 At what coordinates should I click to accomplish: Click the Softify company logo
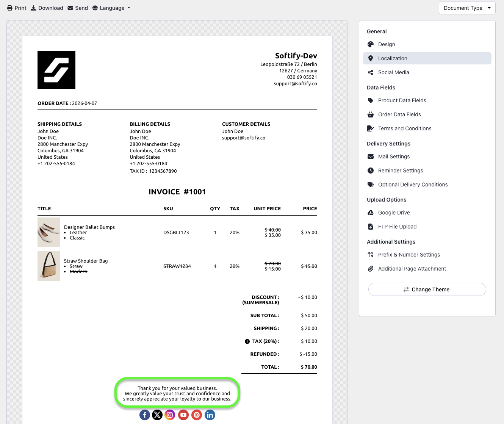56,70
